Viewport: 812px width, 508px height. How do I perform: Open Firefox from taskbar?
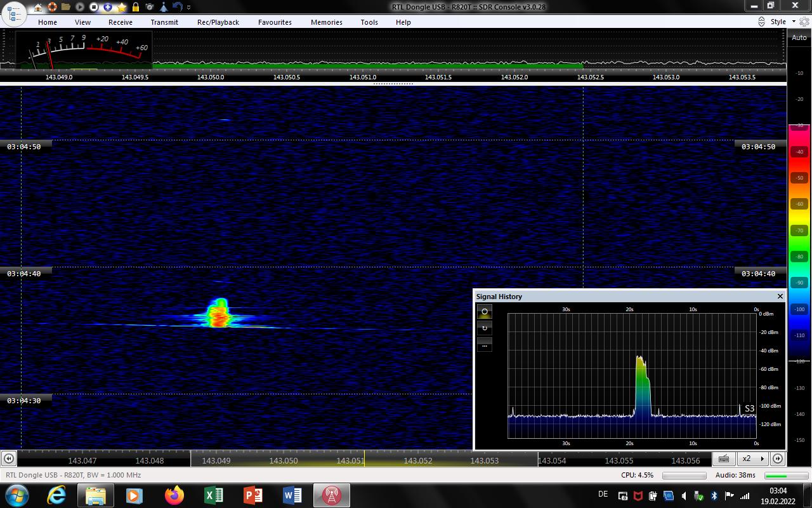coord(174,495)
